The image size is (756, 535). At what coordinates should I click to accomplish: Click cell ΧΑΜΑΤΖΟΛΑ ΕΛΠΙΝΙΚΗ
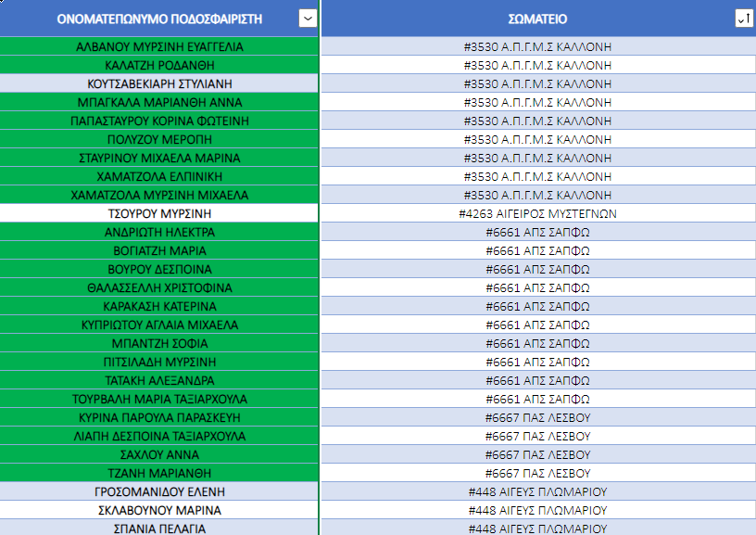(159, 176)
